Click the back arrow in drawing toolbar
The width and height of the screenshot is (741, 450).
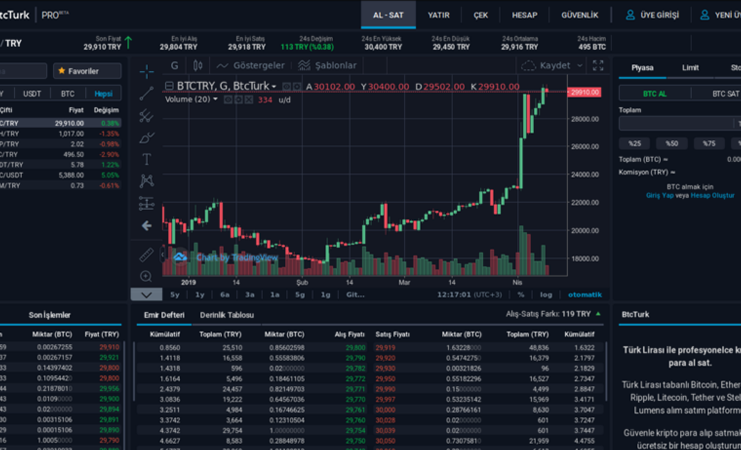146,226
